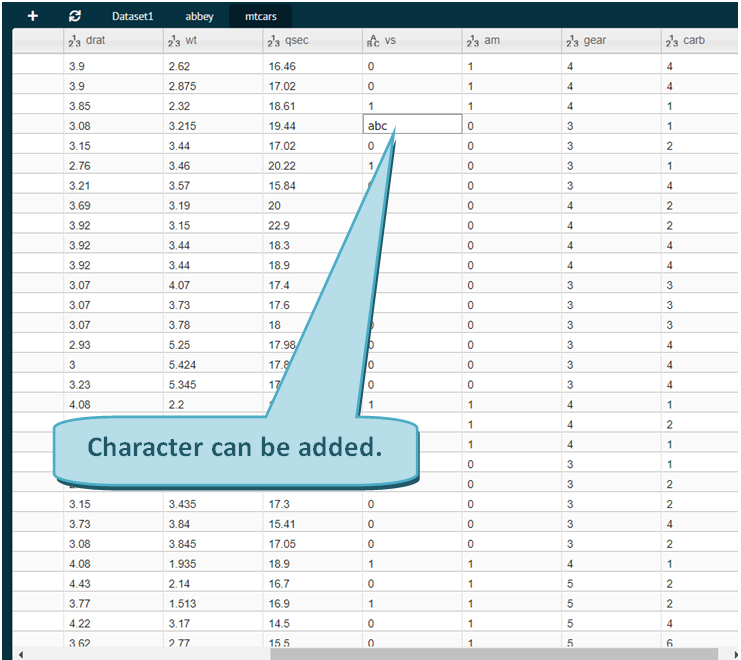Select the wt cell 3.845

[213, 544]
